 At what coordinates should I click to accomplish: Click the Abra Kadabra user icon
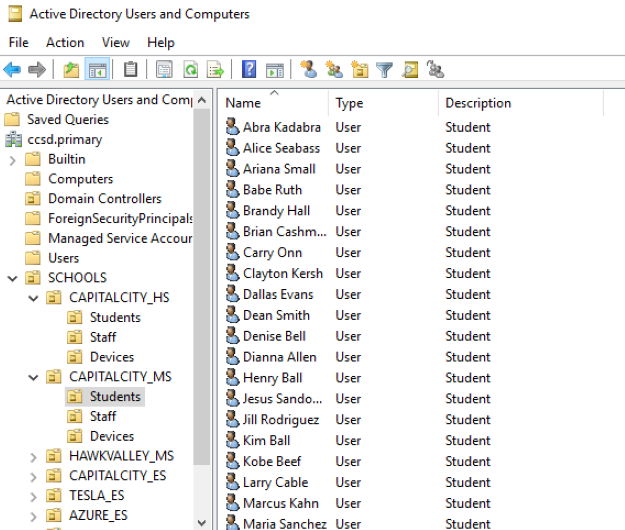coord(232,127)
